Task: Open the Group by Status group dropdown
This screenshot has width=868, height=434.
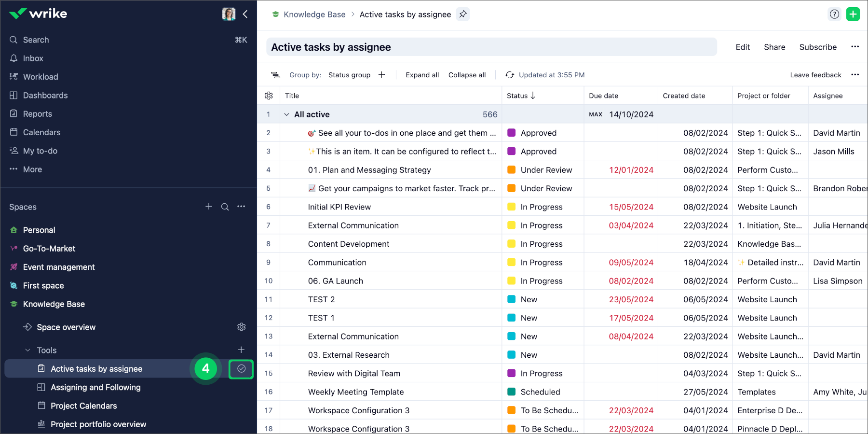Action: coord(349,75)
